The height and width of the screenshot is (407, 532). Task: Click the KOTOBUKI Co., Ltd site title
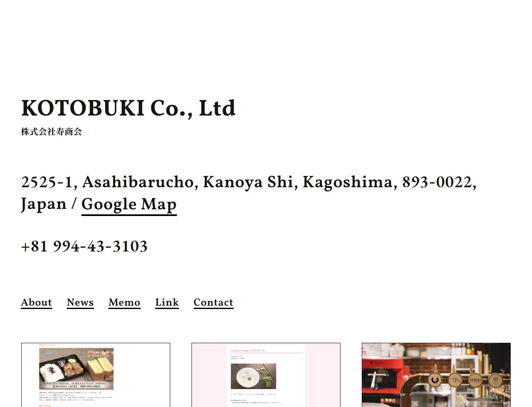[x=129, y=108]
